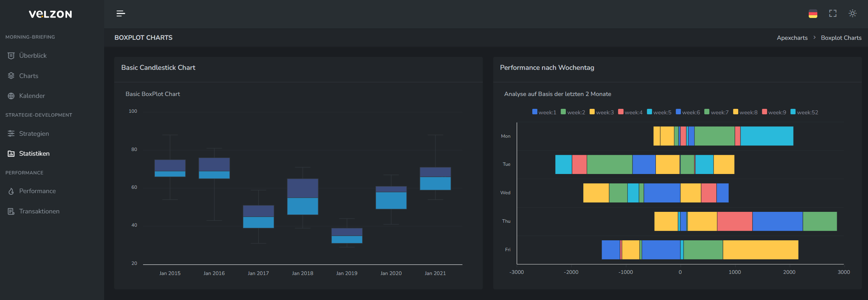Screen dimensions: 868x300
Task: Open the German flag language selector
Action: pyautogui.click(x=813, y=14)
